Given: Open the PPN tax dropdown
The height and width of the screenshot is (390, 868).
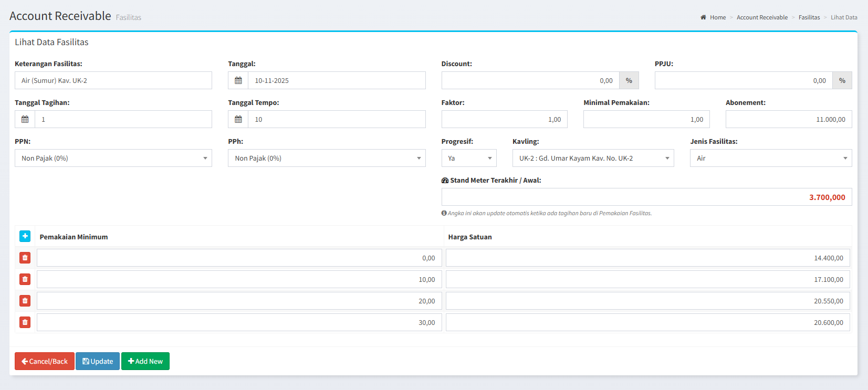Looking at the screenshot, I should click(x=113, y=158).
